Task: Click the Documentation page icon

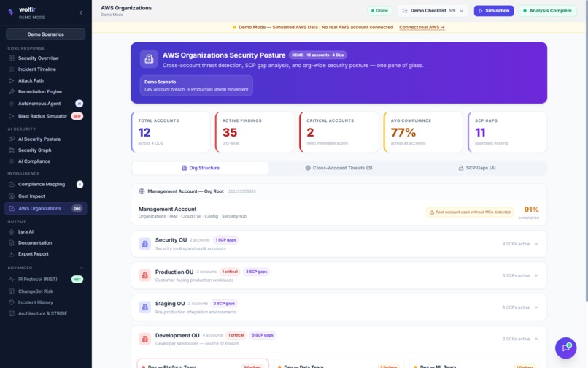Action: click(12, 242)
